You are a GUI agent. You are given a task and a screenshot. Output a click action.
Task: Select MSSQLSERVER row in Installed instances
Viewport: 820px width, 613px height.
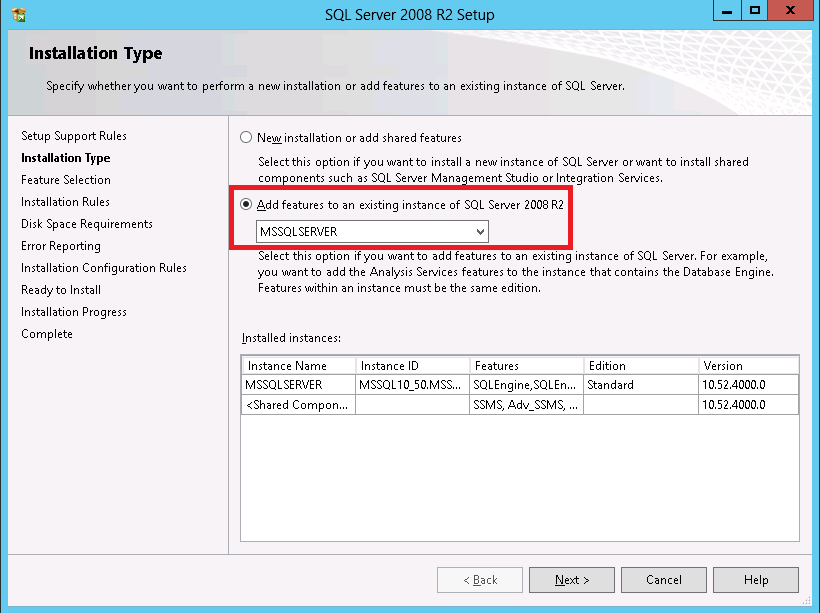520,384
